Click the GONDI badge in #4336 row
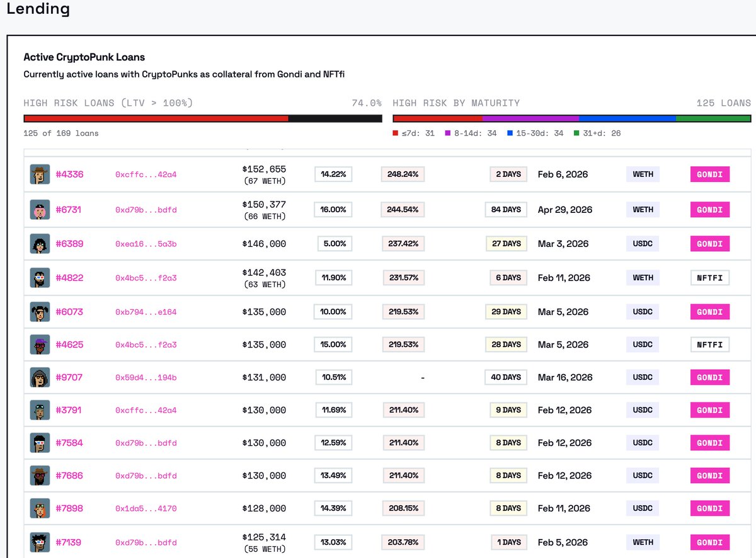The width and height of the screenshot is (756, 558). pos(710,174)
